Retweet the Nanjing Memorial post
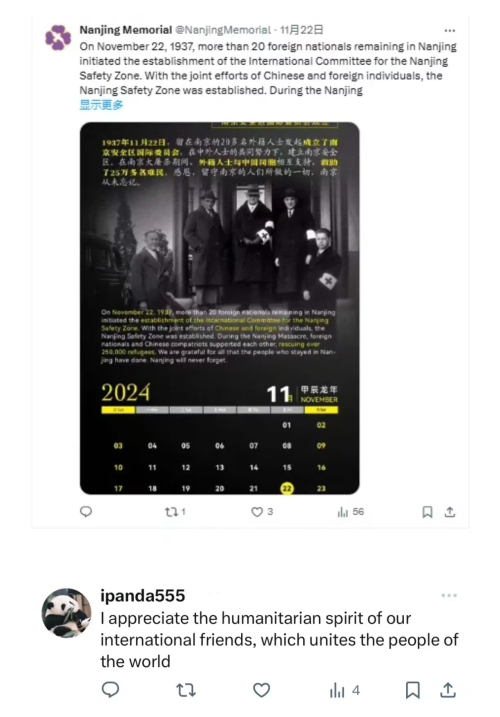 click(175, 512)
